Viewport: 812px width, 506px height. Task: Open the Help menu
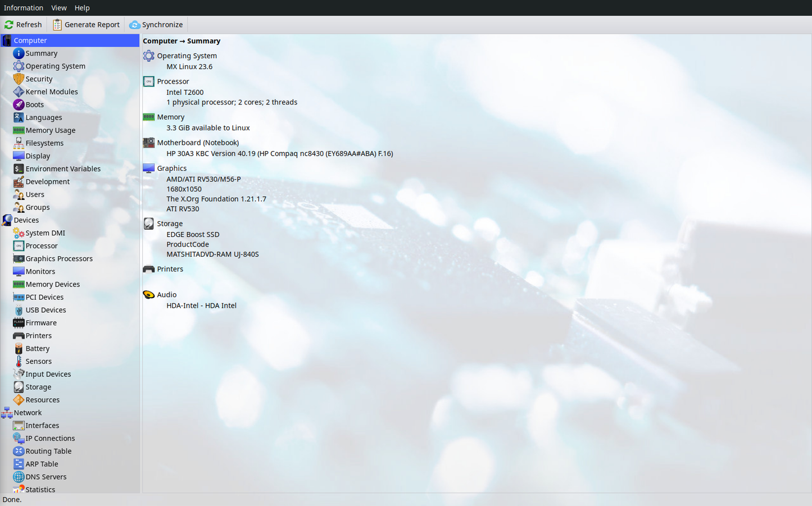82,8
